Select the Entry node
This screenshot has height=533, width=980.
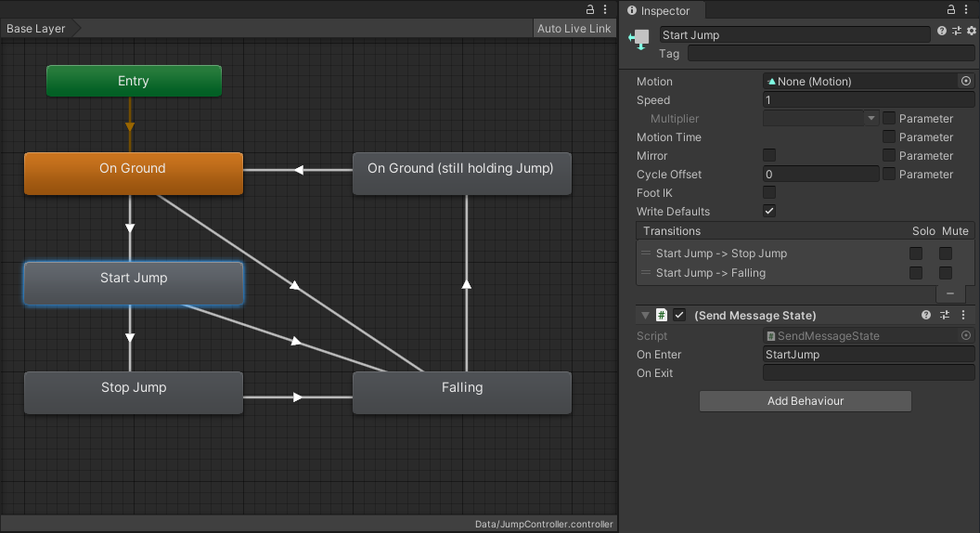(134, 81)
